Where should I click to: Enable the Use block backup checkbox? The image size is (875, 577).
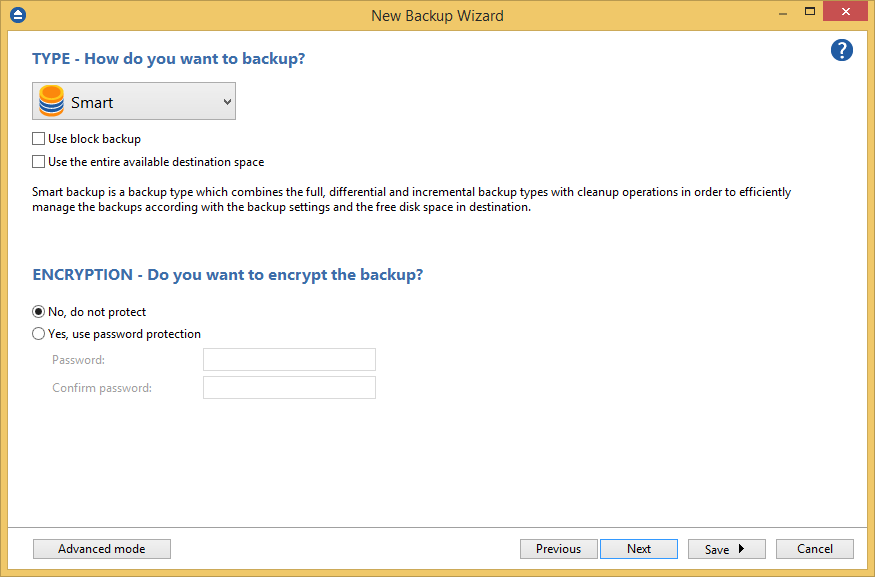39,139
